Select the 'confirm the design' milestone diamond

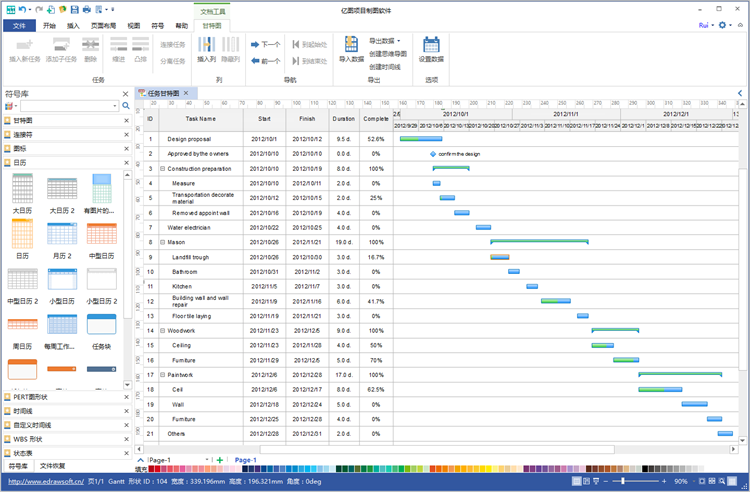click(433, 154)
